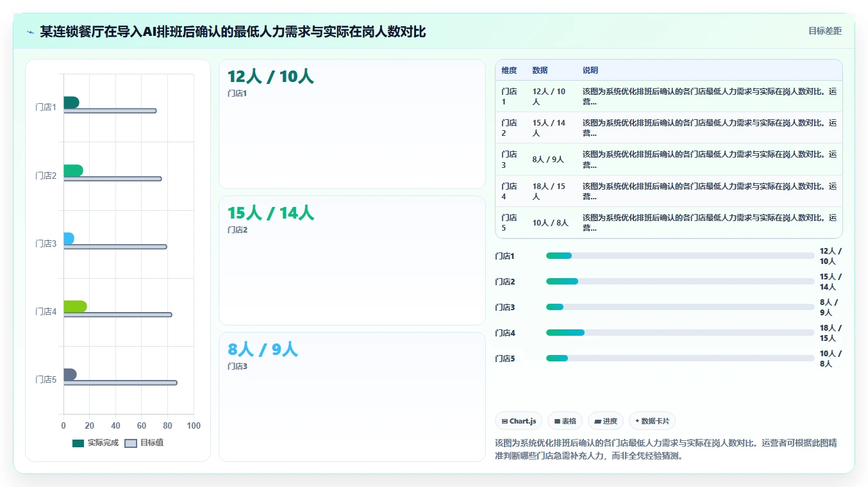Click the dashboard title heading

coord(233,32)
